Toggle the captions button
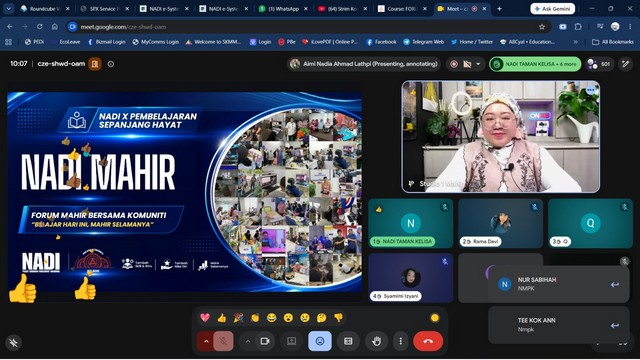Viewport: 640px width, 360px height. point(348,341)
